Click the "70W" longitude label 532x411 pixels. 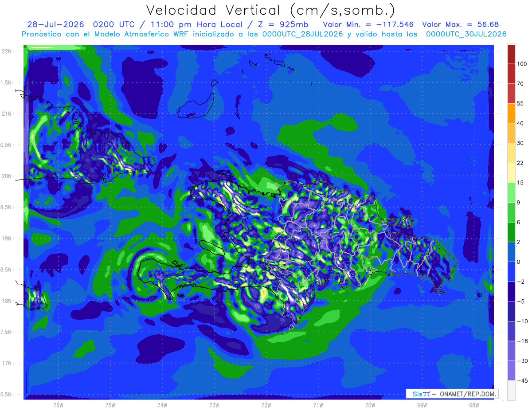pyautogui.click(x=370, y=405)
